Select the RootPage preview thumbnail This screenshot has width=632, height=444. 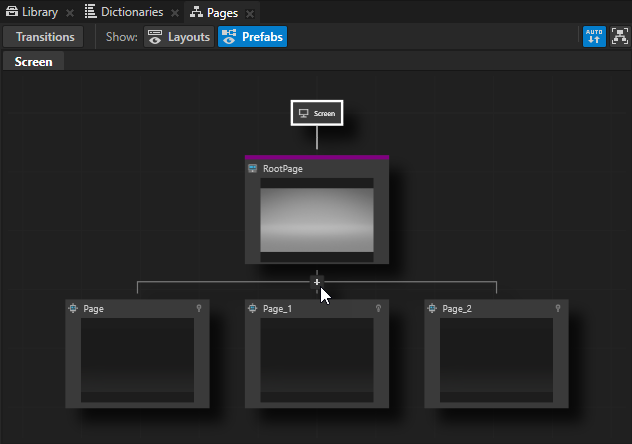click(317, 220)
